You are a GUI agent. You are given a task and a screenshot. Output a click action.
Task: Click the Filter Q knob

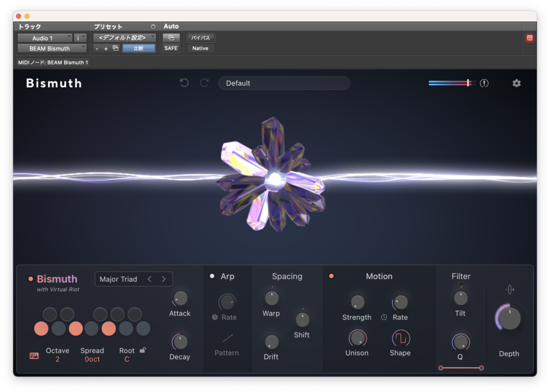(460, 342)
